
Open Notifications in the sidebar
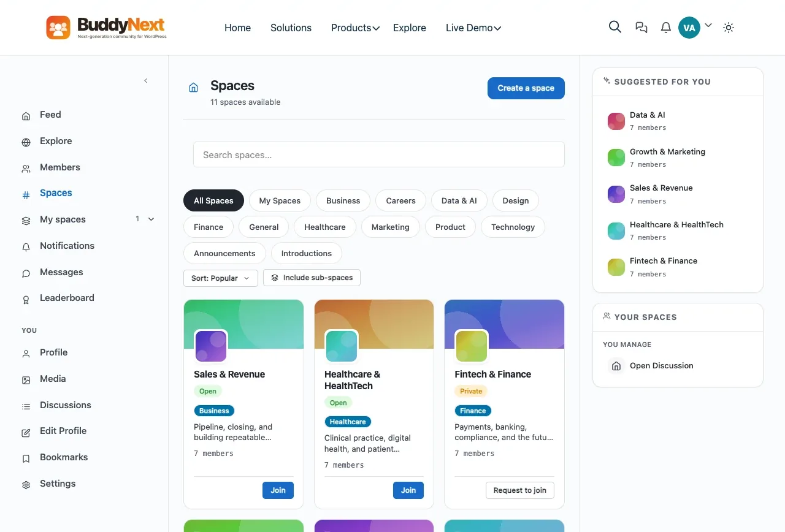(x=67, y=246)
